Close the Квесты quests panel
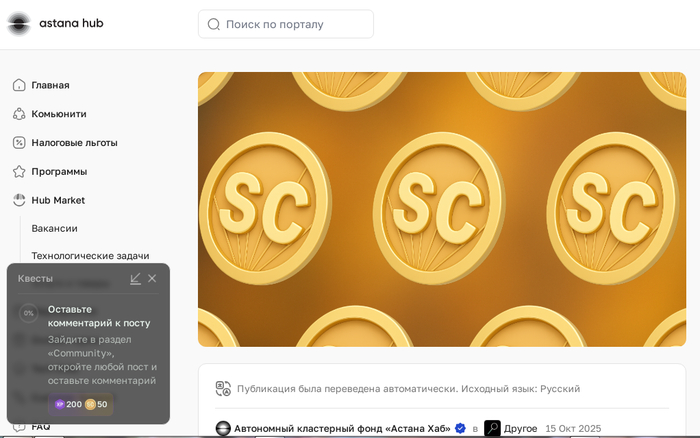This screenshot has height=438, width=700. point(152,278)
